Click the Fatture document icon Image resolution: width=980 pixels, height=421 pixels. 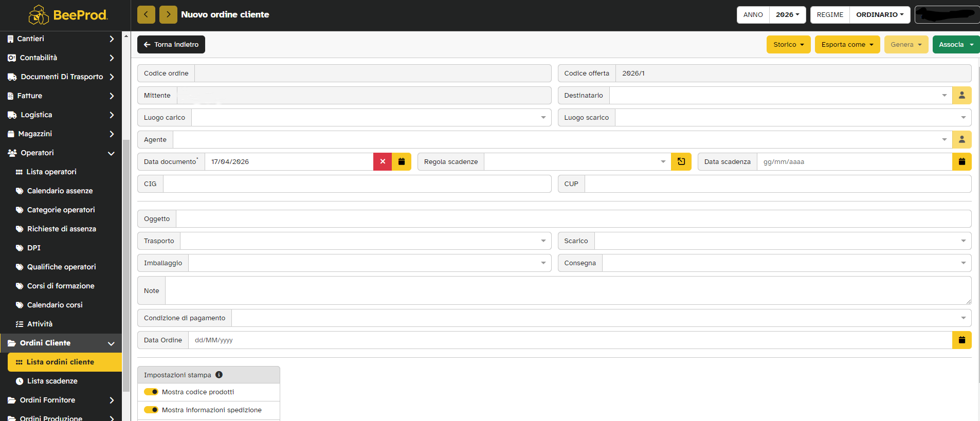(10, 96)
